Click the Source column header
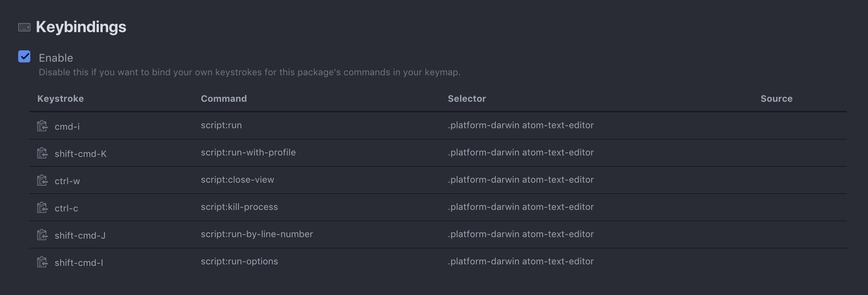868x295 pixels. pos(776,99)
